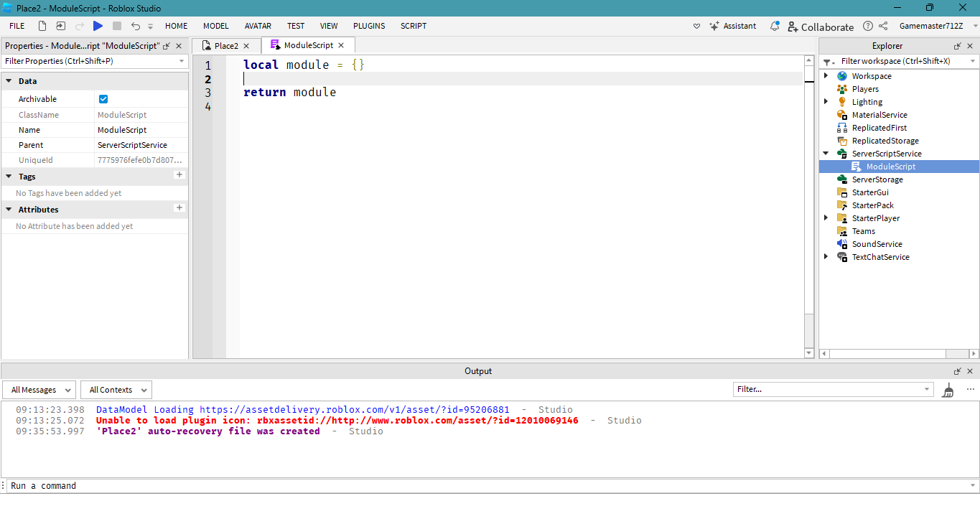The width and height of the screenshot is (980, 514).
Task: Open the Roblox Assistant
Action: pyautogui.click(x=732, y=26)
